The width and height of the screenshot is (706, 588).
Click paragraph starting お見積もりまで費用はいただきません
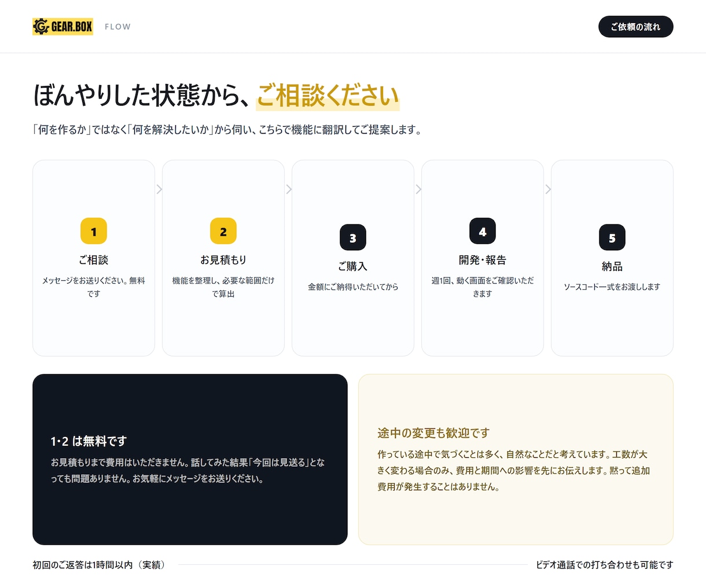[188, 471]
